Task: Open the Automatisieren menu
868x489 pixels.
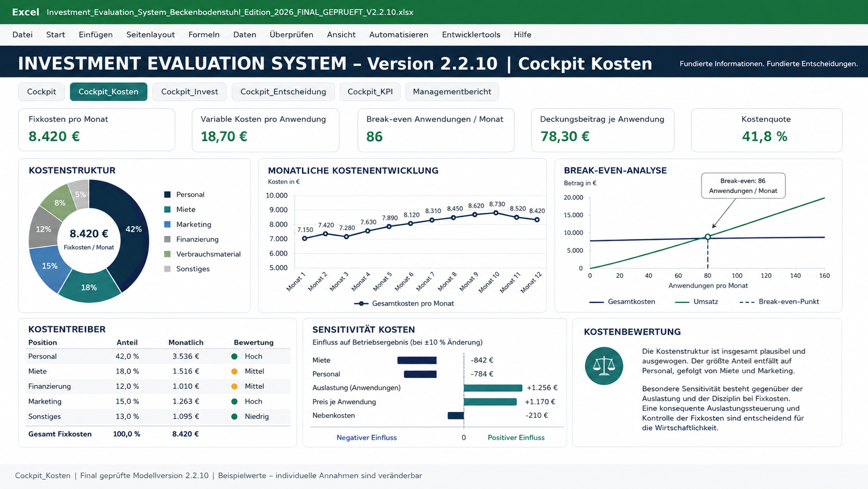Action: tap(399, 35)
